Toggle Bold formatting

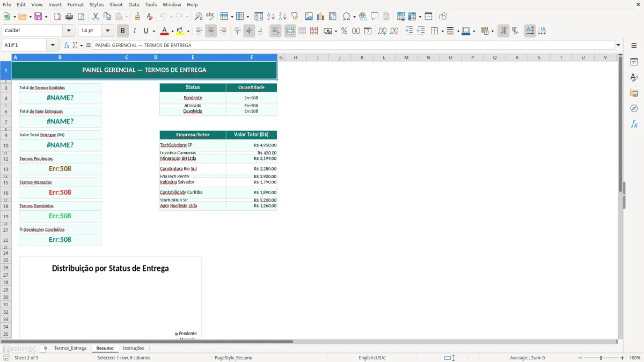coord(123,31)
